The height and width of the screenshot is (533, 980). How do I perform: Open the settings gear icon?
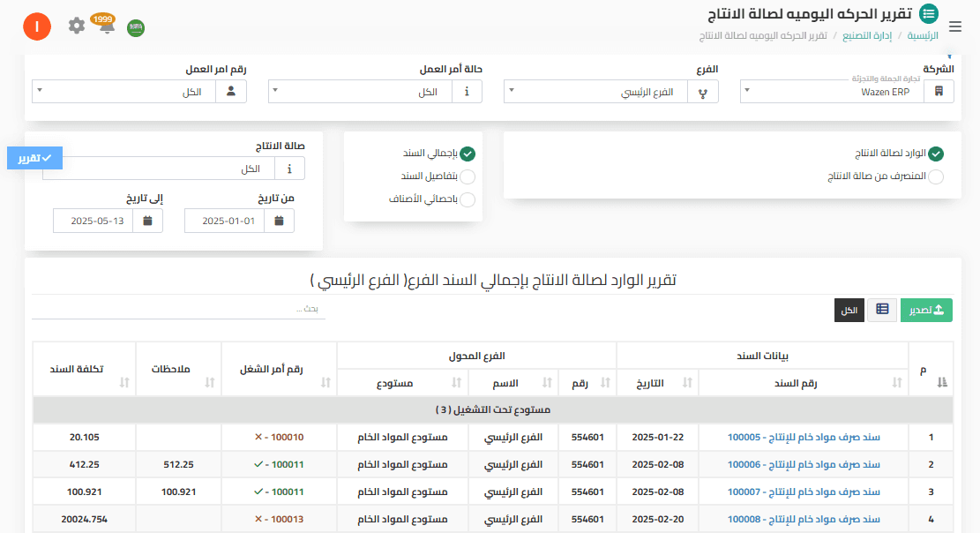click(x=77, y=26)
